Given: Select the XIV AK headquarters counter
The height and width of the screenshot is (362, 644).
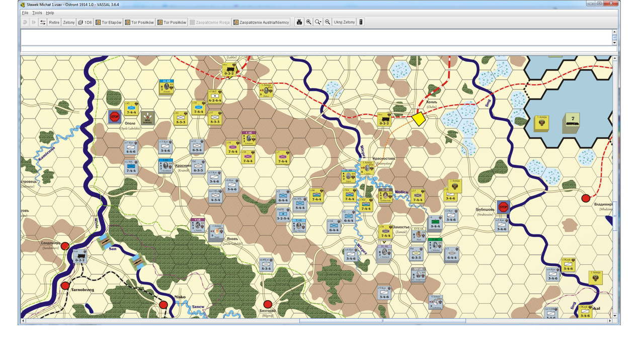Looking at the screenshot, I should coord(418,275).
